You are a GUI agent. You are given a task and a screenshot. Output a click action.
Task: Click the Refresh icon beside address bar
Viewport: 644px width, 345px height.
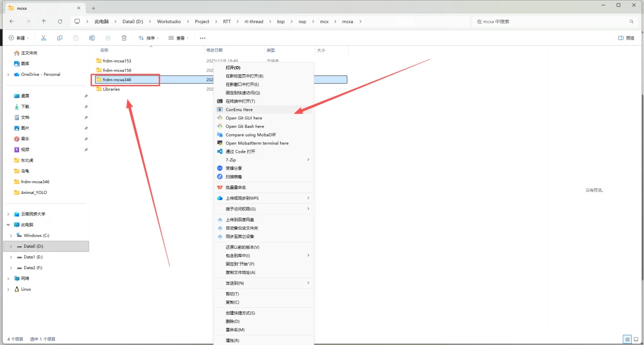click(60, 21)
